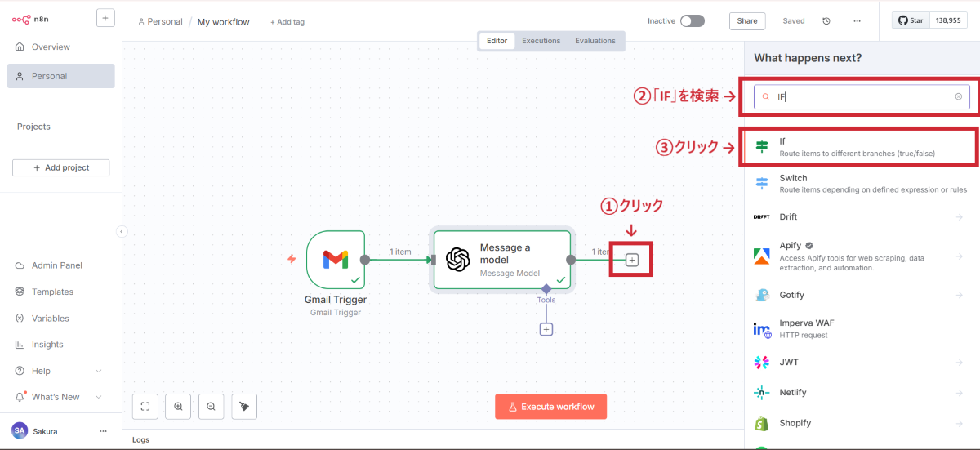Viewport: 980px width, 450px height.
Task: Open workflow history clock icon
Action: (826, 21)
